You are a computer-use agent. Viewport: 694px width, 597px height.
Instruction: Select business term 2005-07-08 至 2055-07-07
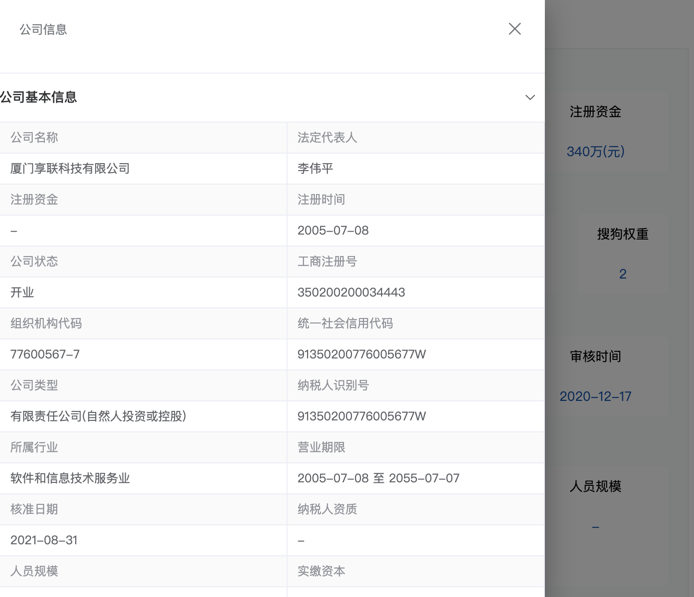pyautogui.click(x=378, y=478)
